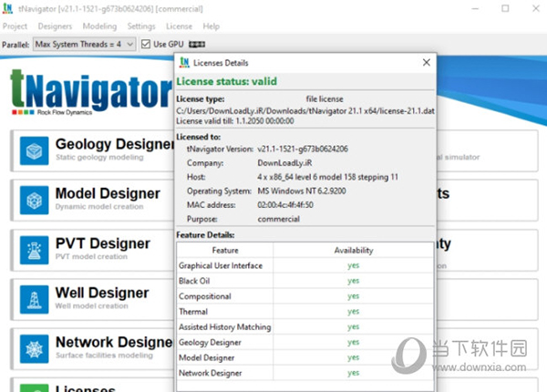Open the Designers menu
Image resolution: width=547 pixels, height=392 pixels.
click(x=55, y=26)
